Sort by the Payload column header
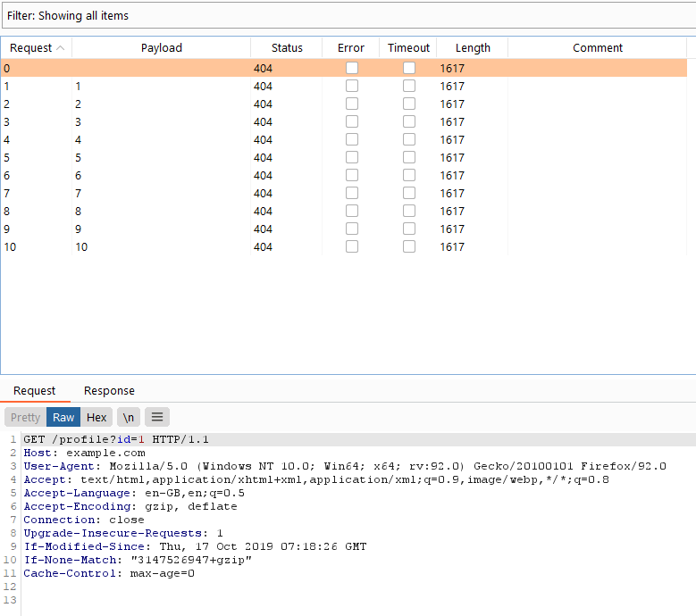 point(161,48)
